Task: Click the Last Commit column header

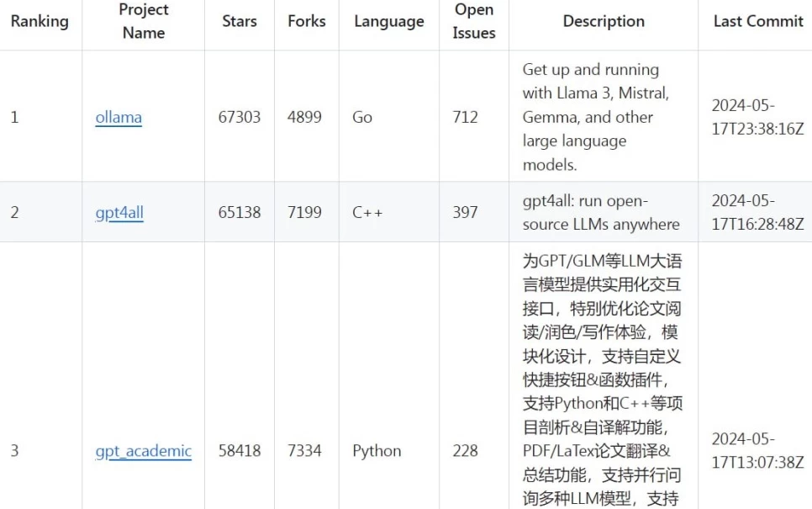Action: [758, 22]
